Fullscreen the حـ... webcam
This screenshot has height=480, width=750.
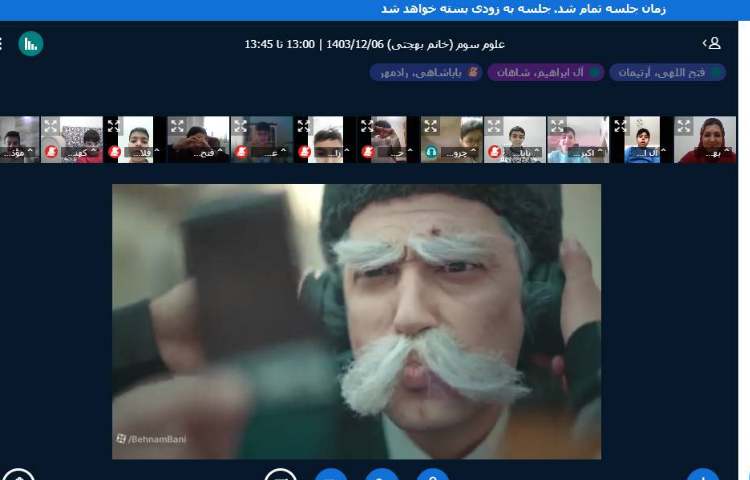coord(367,126)
